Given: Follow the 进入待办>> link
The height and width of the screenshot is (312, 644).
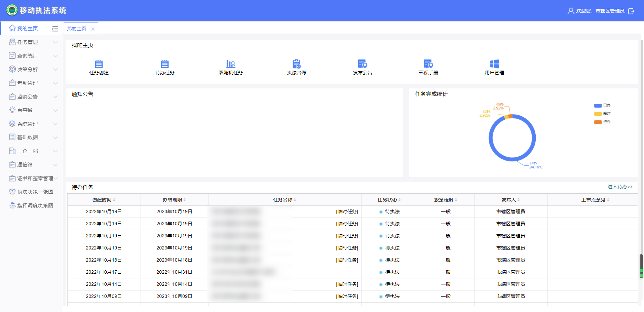Looking at the screenshot, I should coord(620,187).
